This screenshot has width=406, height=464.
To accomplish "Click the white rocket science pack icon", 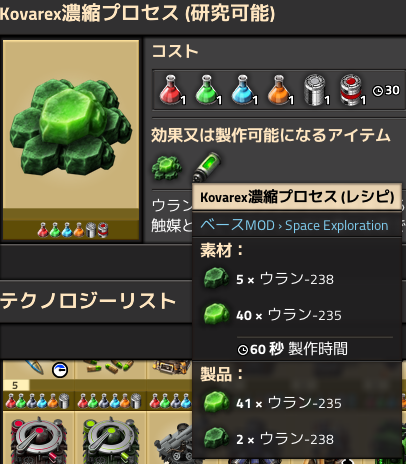I will (315, 90).
